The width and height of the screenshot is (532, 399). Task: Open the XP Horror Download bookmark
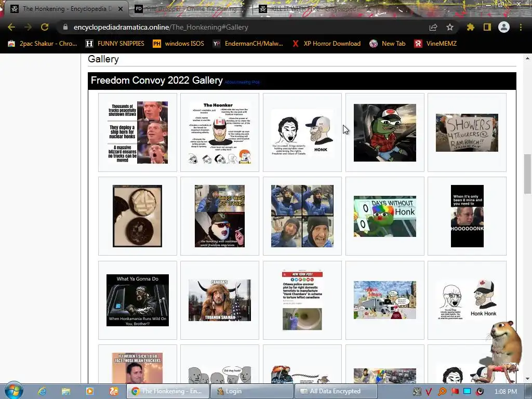click(326, 44)
